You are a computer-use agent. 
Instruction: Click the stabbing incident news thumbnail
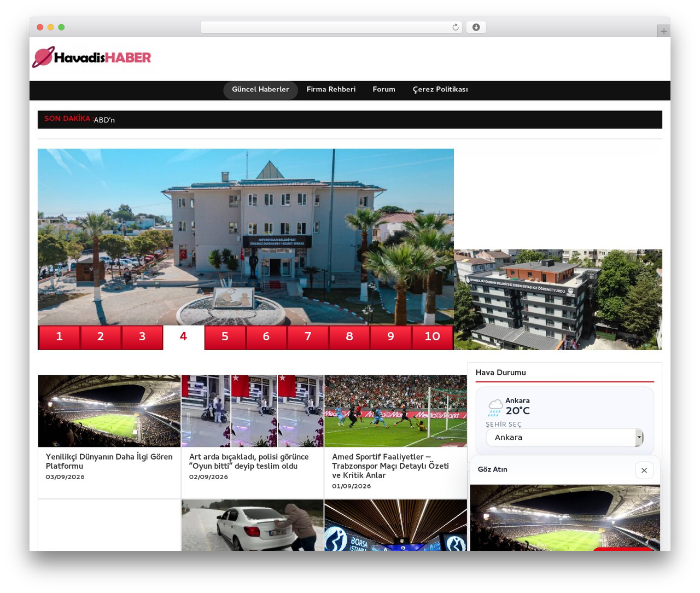coord(253,411)
